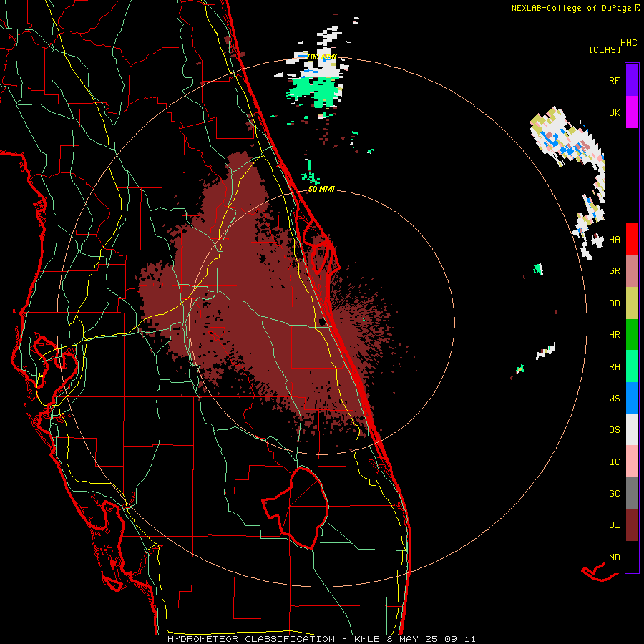Select the "GR" legend label
Screen dimensions: 644x644
point(614,271)
